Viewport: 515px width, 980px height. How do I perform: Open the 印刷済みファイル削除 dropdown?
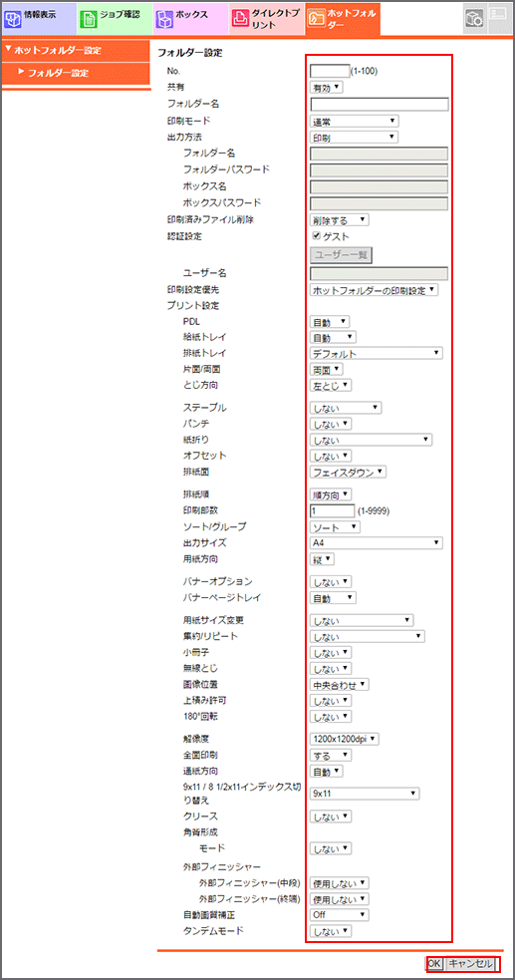pyautogui.click(x=340, y=219)
